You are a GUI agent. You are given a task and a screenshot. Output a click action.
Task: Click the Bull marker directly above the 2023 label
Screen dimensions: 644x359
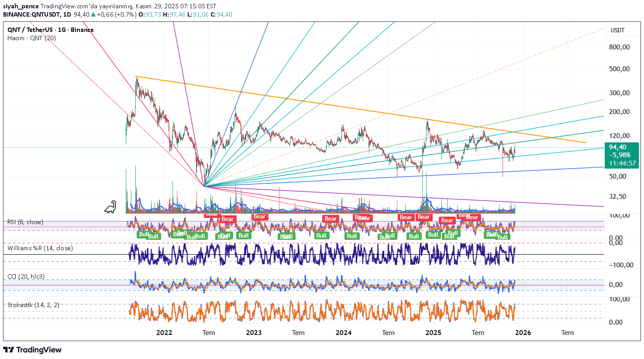244,235
